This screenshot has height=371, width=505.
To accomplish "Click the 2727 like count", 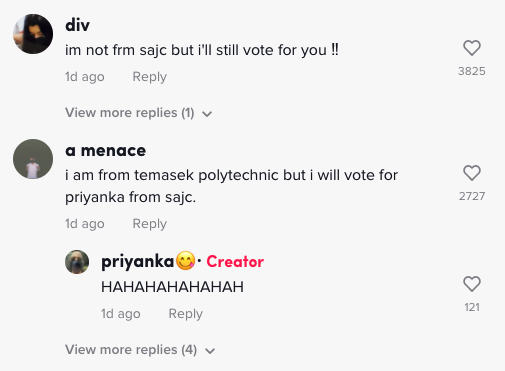I will coord(472,196).
